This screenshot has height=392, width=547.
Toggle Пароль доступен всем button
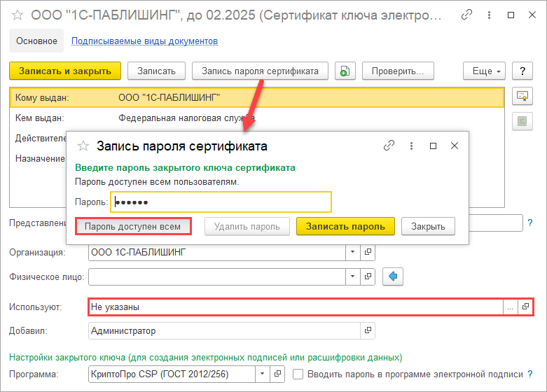(x=132, y=226)
